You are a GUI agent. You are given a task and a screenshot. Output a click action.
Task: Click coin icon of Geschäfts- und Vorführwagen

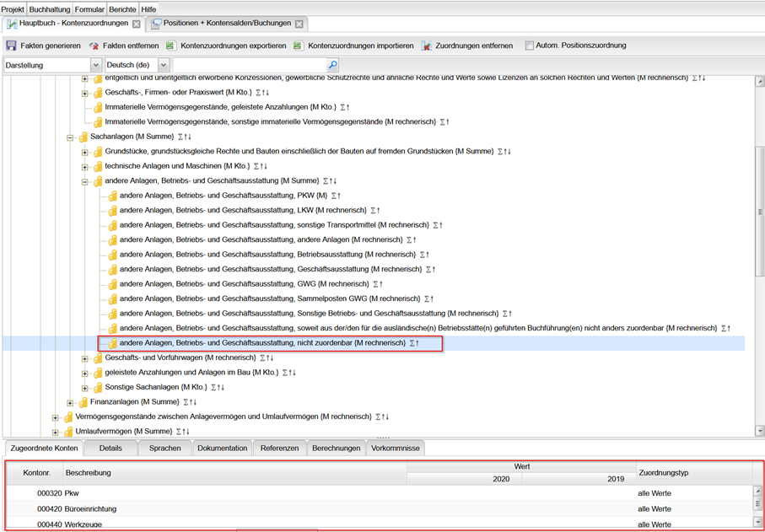[x=98, y=358]
